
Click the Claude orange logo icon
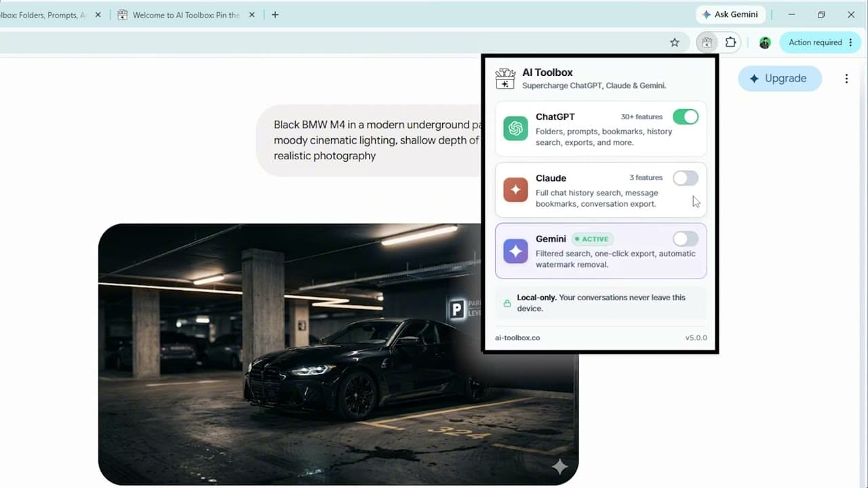tap(515, 190)
